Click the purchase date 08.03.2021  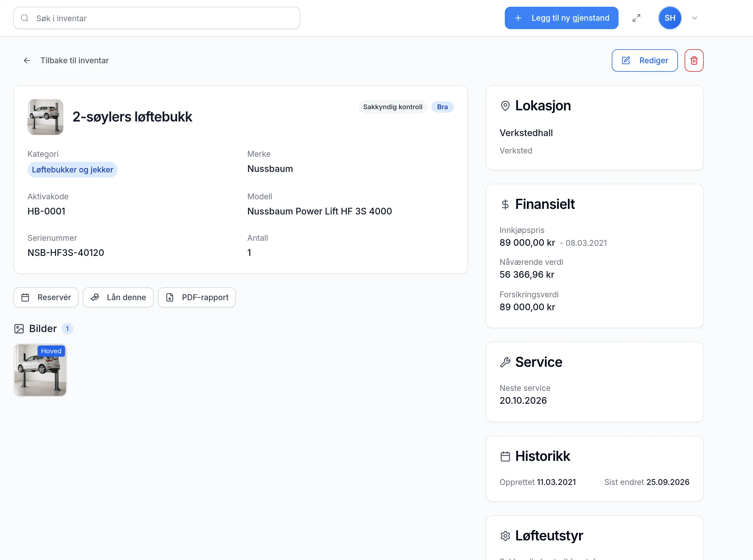pyautogui.click(x=586, y=243)
